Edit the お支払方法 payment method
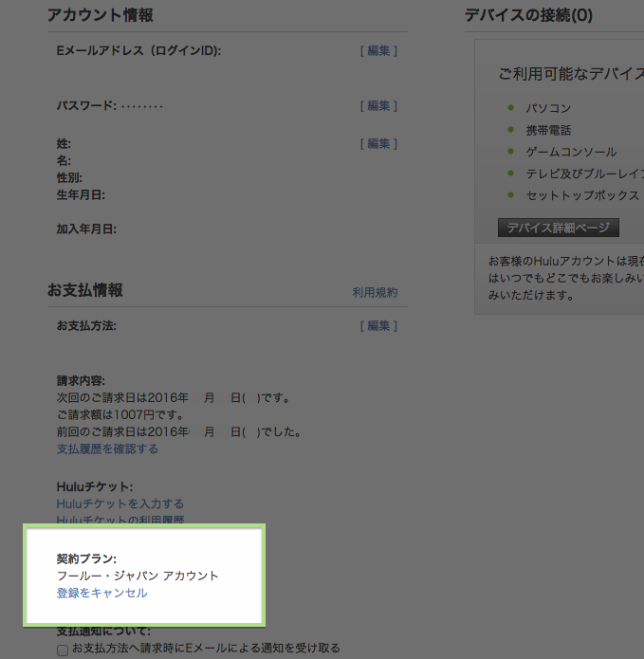 tap(378, 325)
